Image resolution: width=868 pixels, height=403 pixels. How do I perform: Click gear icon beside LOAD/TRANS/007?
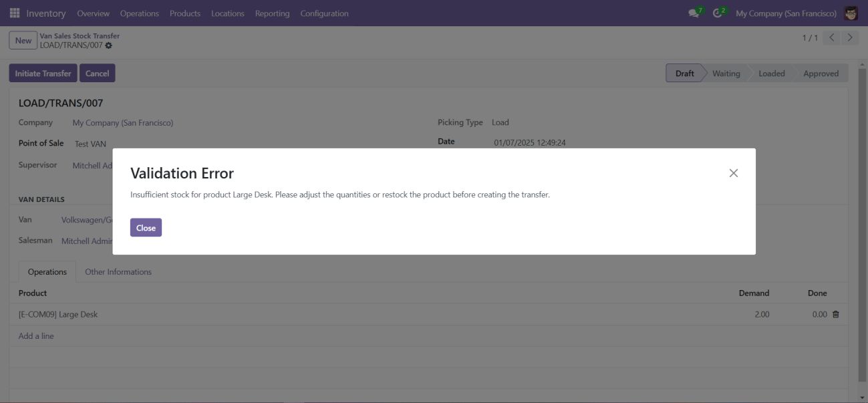click(x=109, y=45)
